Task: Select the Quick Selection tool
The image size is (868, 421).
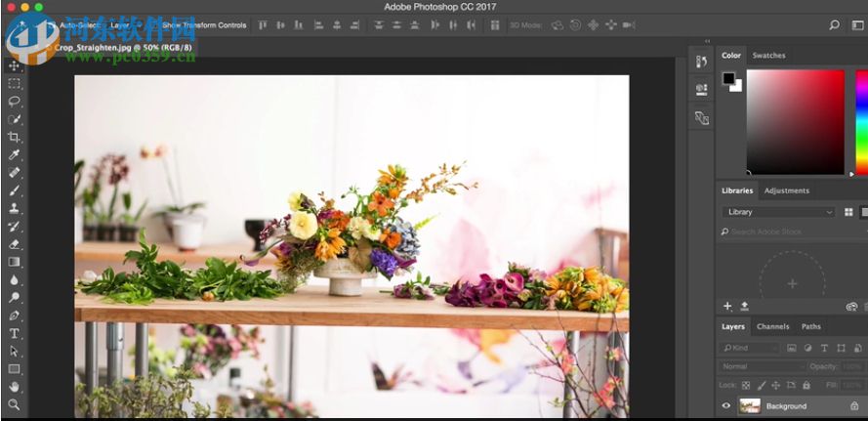Action: [14, 119]
